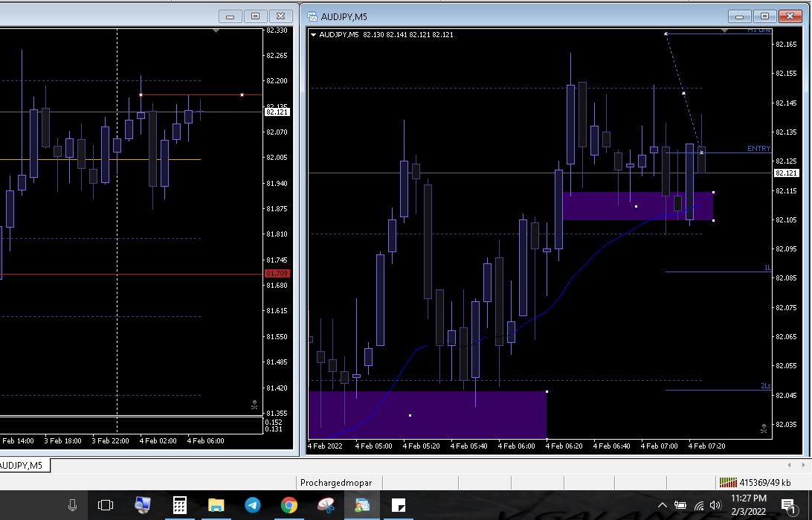Open the connection status bars indicator

(728, 483)
